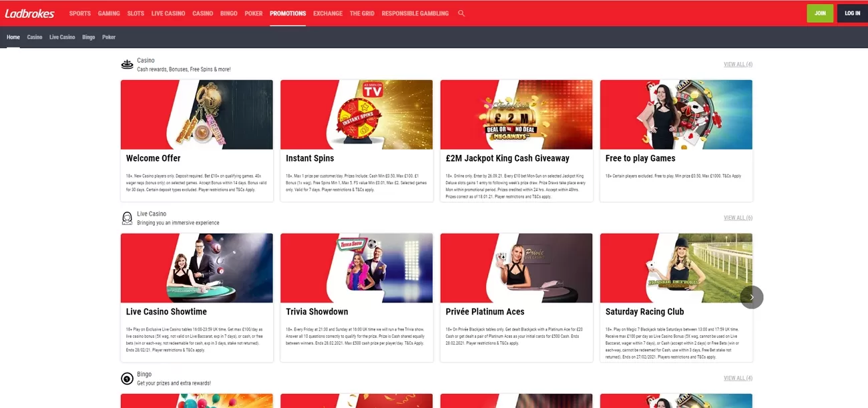Click the Log In button

(x=853, y=13)
